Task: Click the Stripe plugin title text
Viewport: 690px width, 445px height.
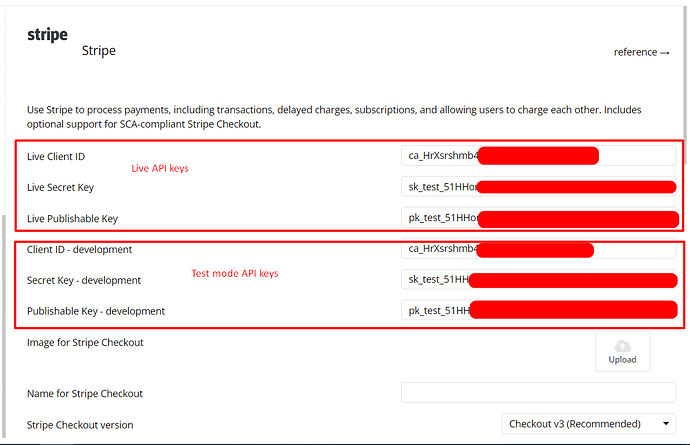Action: click(x=99, y=51)
